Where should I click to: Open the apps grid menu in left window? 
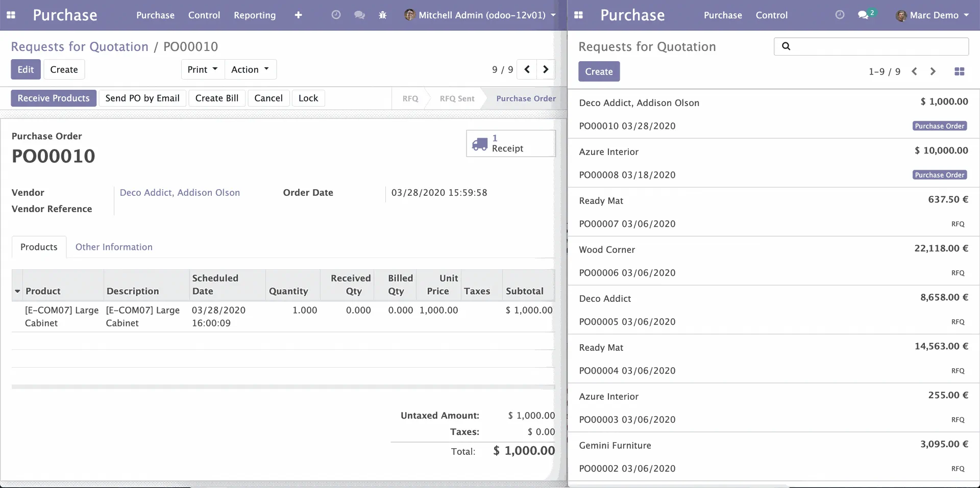click(11, 15)
